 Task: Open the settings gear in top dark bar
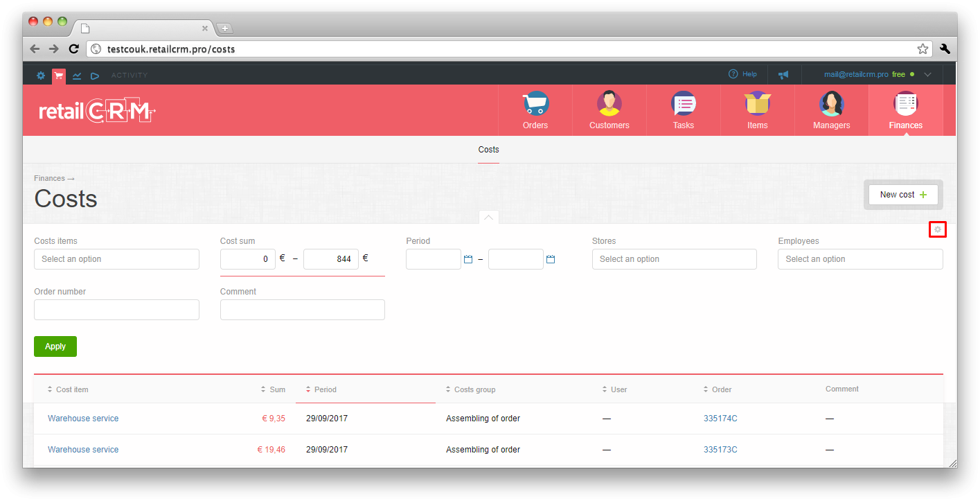pos(41,75)
